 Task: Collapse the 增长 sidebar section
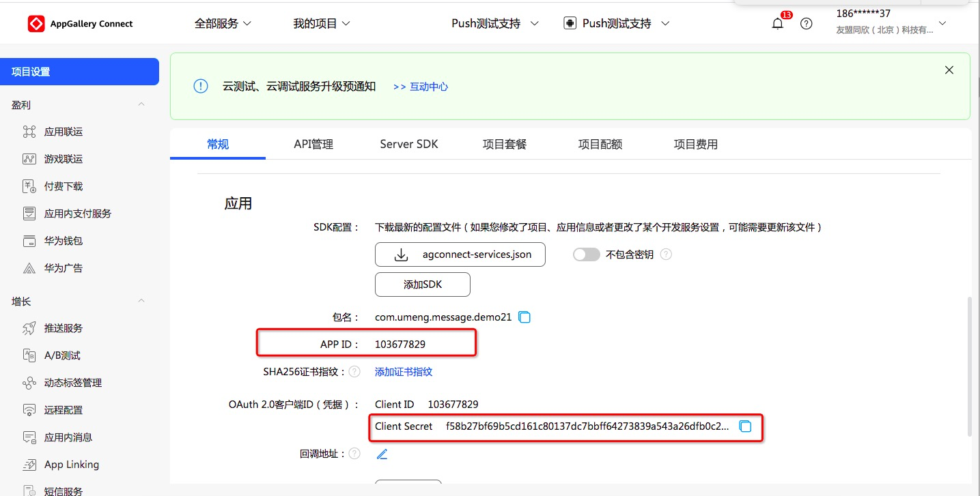tap(141, 301)
